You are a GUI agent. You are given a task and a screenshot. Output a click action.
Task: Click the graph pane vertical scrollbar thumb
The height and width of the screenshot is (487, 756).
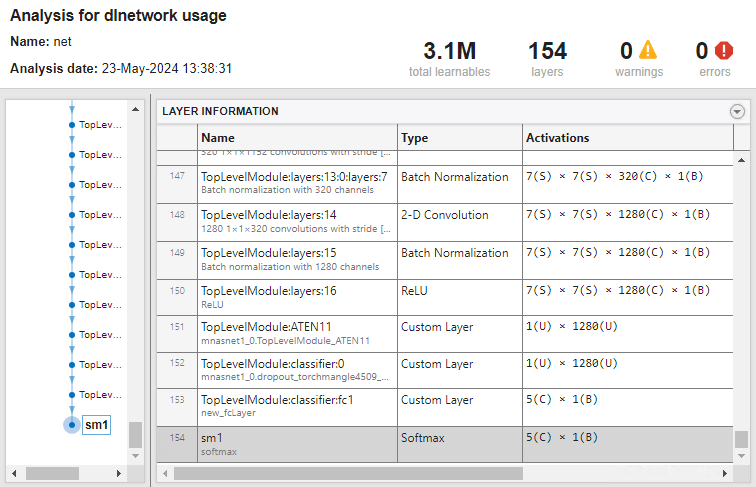[x=136, y=435]
